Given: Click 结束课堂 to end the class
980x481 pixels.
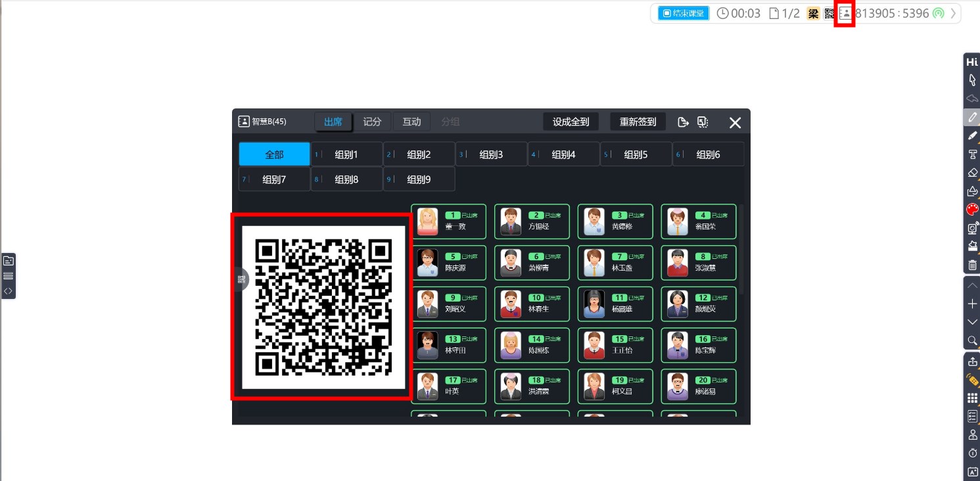Looking at the screenshot, I should click(x=684, y=13).
